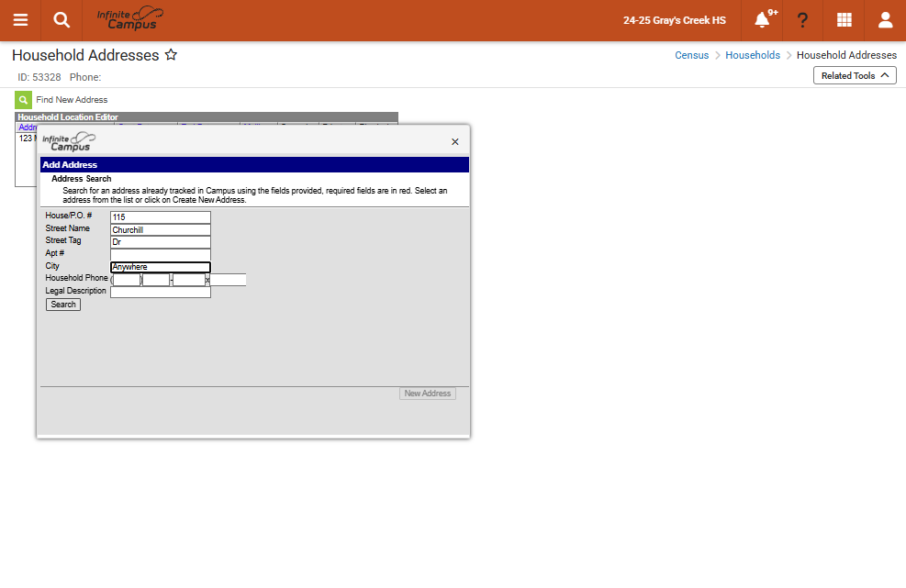Go to Census breadcrumb
This screenshot has height=588, width=906.
pyautogui.click(x=691, y=55)
